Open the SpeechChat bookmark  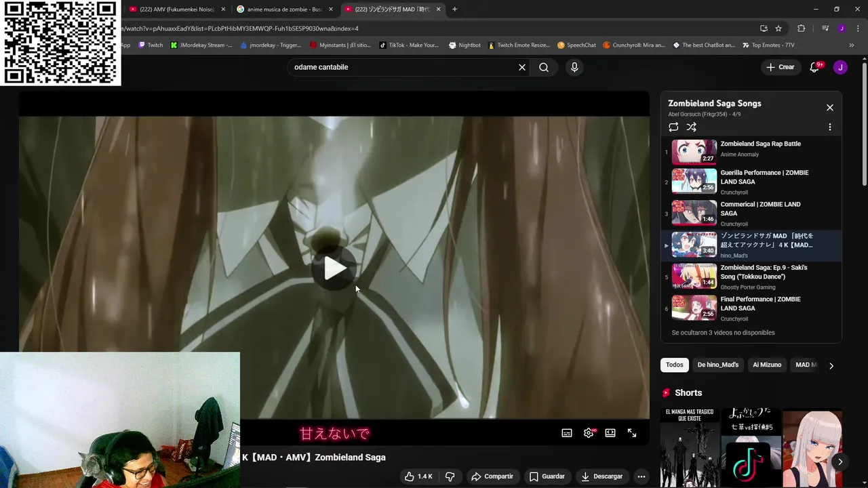[x=576, y=45]
